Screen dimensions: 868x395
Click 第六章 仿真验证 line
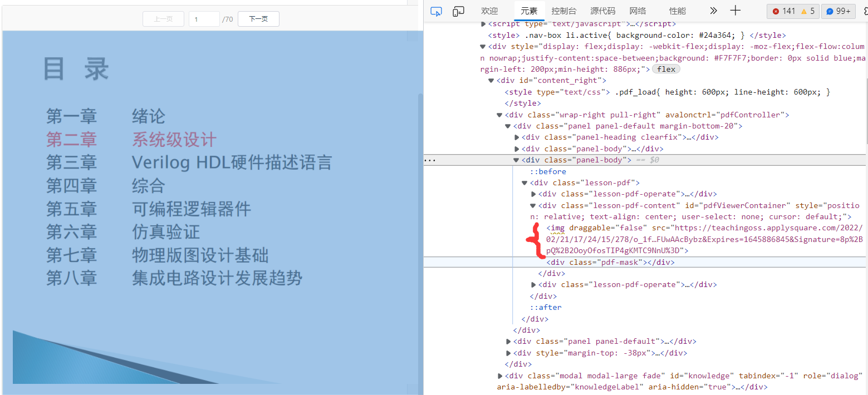tap(123, 231)
